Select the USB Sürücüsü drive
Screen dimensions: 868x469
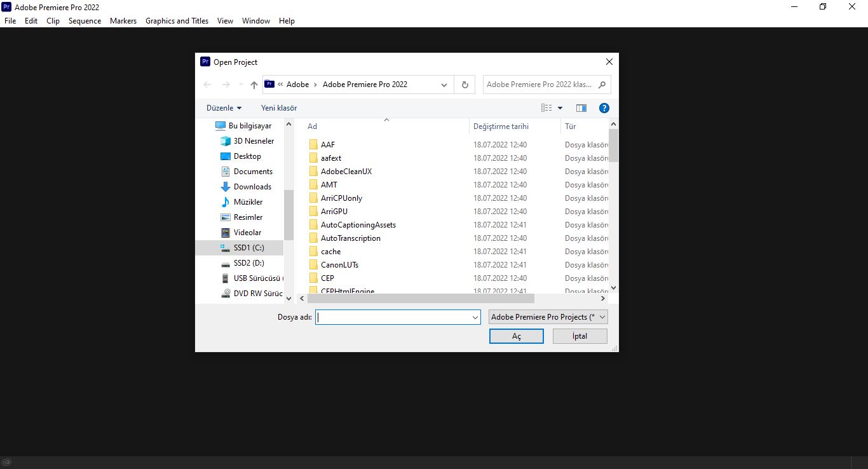click(252, 278)
